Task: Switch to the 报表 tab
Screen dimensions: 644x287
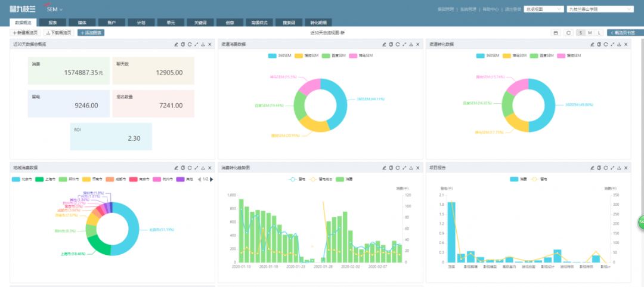Action: [x=52, y=23]
